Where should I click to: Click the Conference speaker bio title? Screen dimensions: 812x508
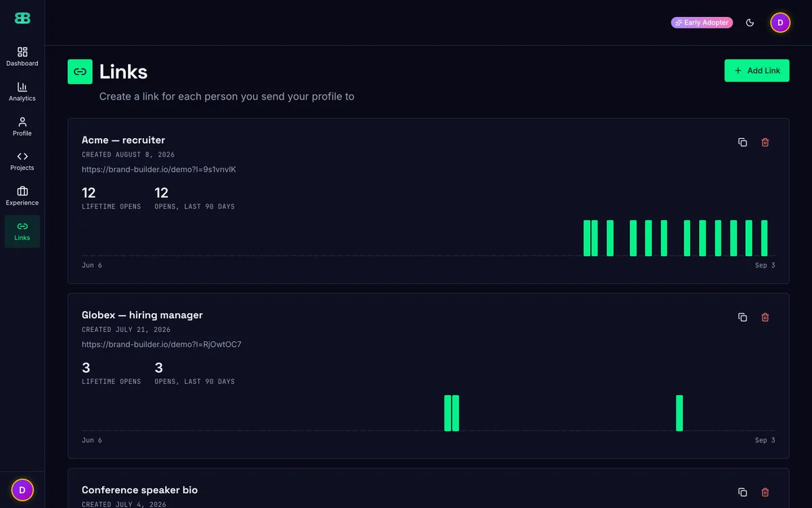(139, 490)
